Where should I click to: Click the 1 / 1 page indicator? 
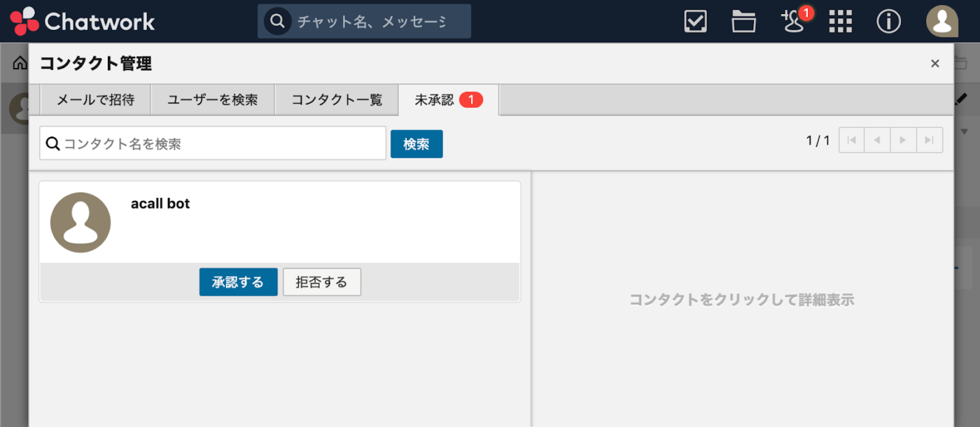pyautogui.click(x=818, y=141)
